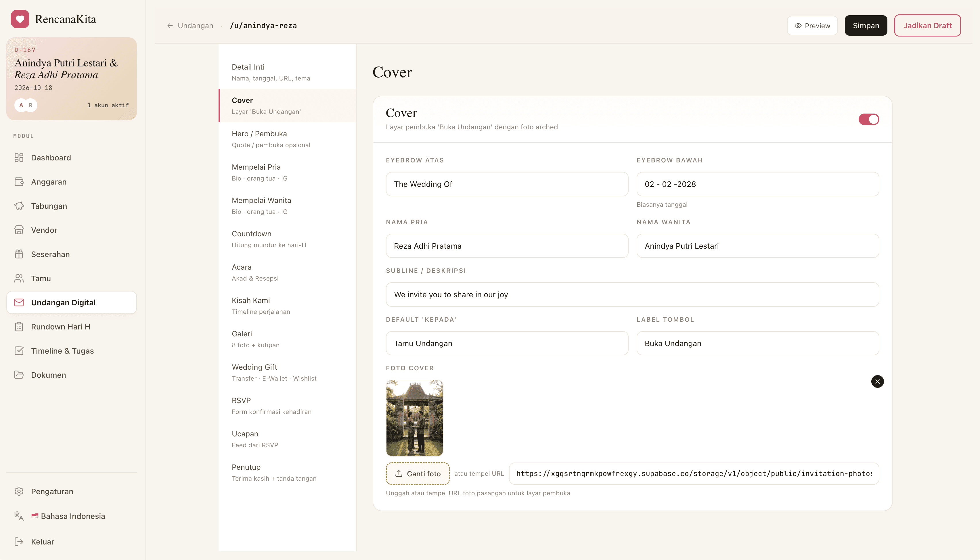
Task: Open Vendor store icon in sidebar
Action: [x=19, y=230]
